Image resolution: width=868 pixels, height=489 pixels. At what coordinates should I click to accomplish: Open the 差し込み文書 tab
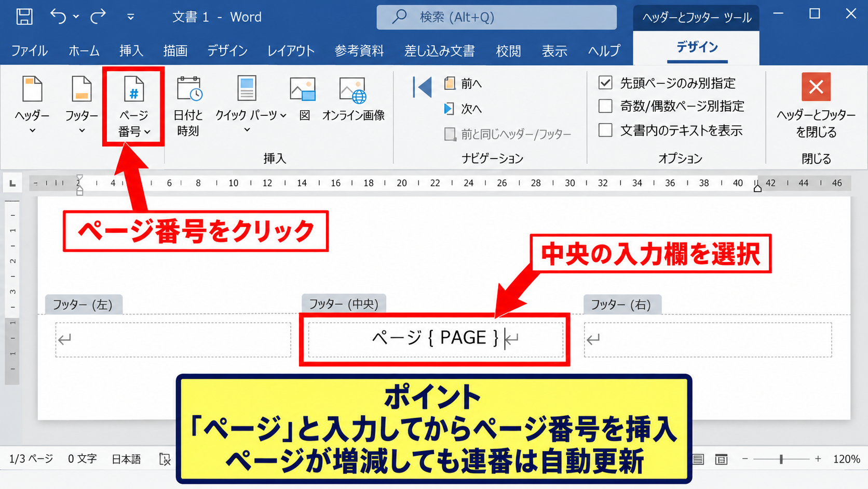[x=439, y=50]
